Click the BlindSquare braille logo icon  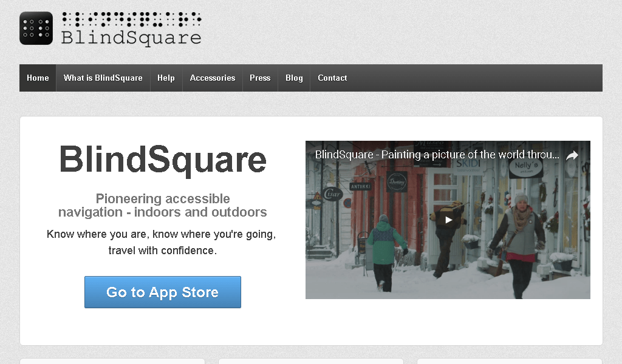(36, 28)
